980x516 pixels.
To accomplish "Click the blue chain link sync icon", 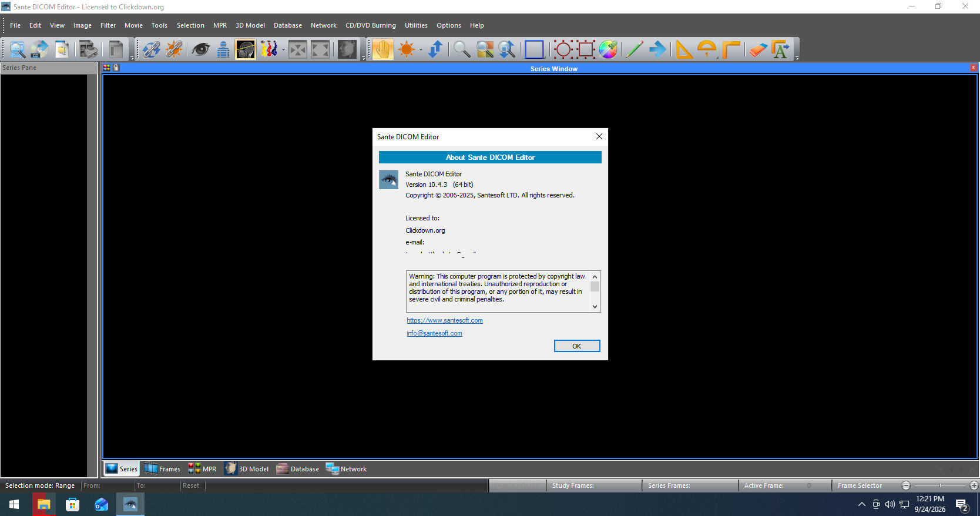I will coord(151,49).
